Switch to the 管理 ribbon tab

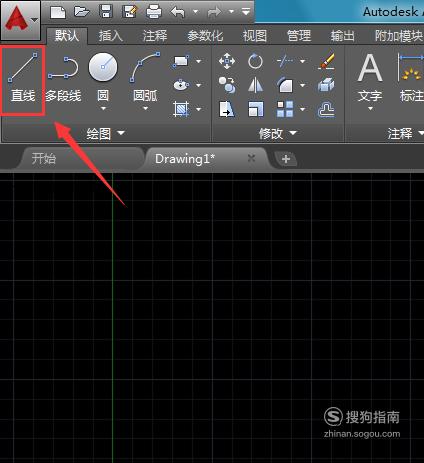coord(299,36)
